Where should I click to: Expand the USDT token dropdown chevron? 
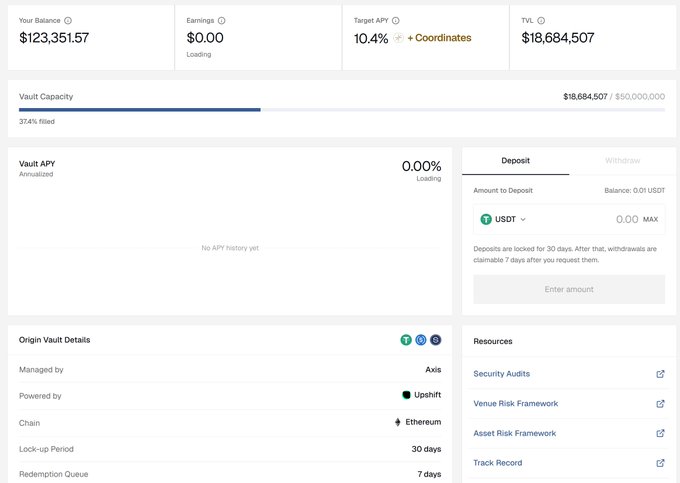[x=523, y=219]
